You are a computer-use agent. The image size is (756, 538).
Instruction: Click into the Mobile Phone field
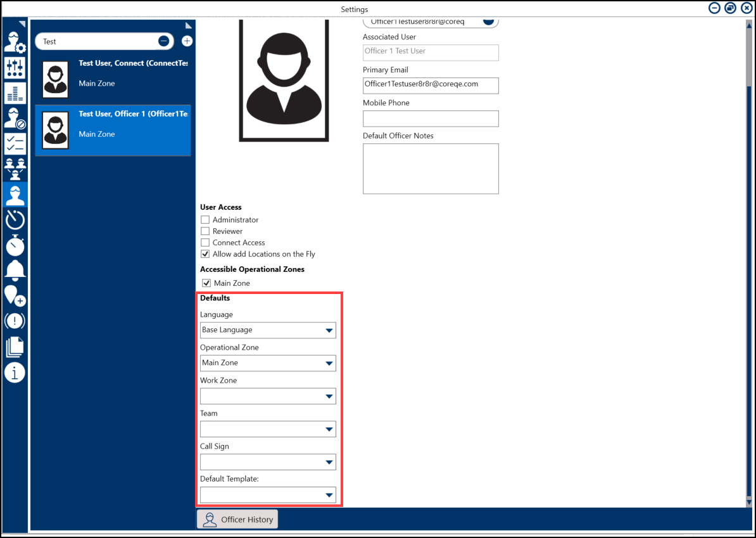click(431, 118)
